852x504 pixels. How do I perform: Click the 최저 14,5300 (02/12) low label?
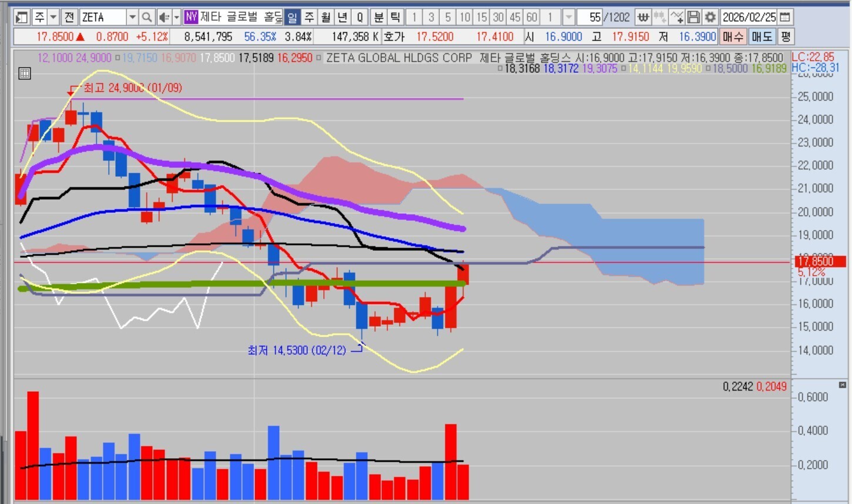(297, 351)
